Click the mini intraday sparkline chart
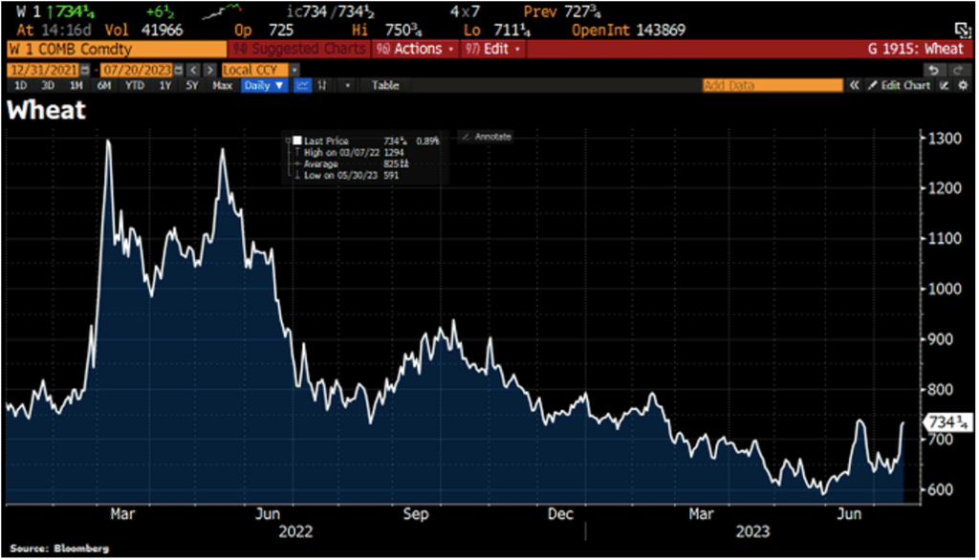Screen dimensions: 979x560 coord(222,11)
